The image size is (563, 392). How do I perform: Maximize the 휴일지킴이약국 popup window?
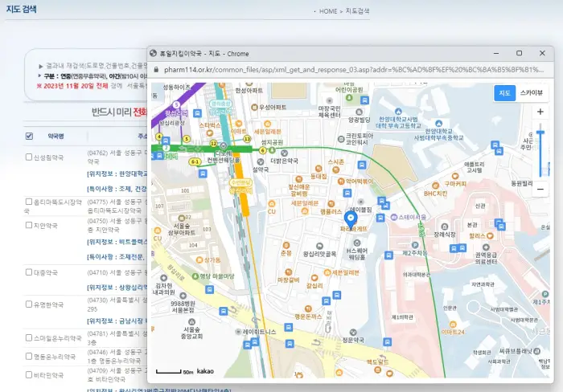click(x=520, y=54)
